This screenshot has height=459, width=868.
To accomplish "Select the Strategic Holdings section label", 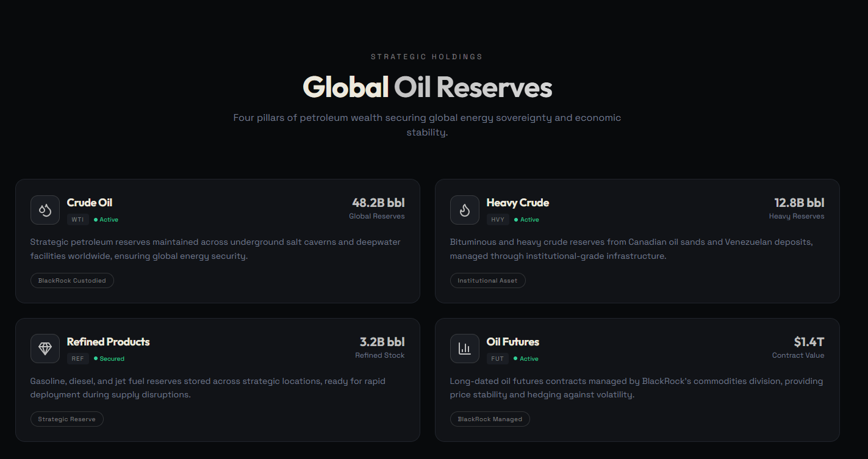I will coord(427,56).
